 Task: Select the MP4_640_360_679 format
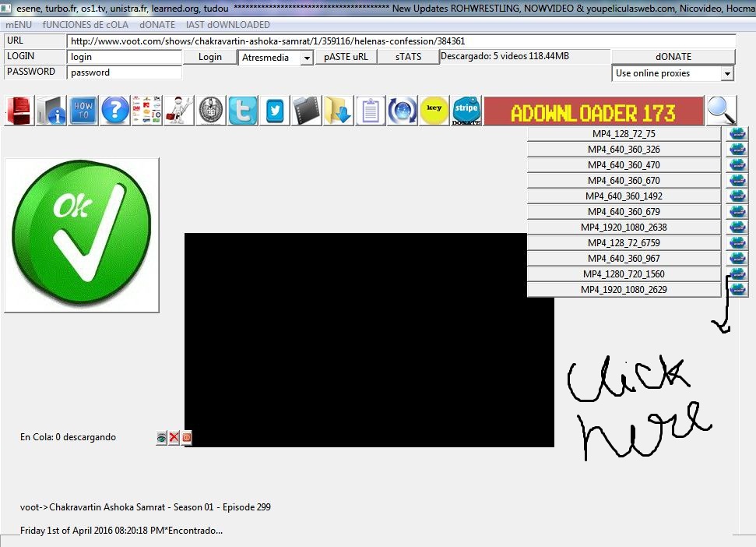click(624, 211)
